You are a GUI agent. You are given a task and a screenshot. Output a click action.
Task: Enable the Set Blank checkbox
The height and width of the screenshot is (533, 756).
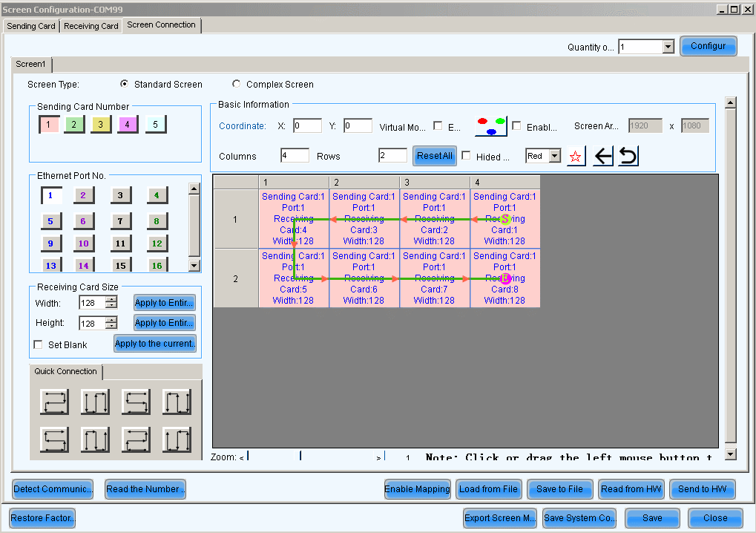pyautogui.click(x=39, y=345)
